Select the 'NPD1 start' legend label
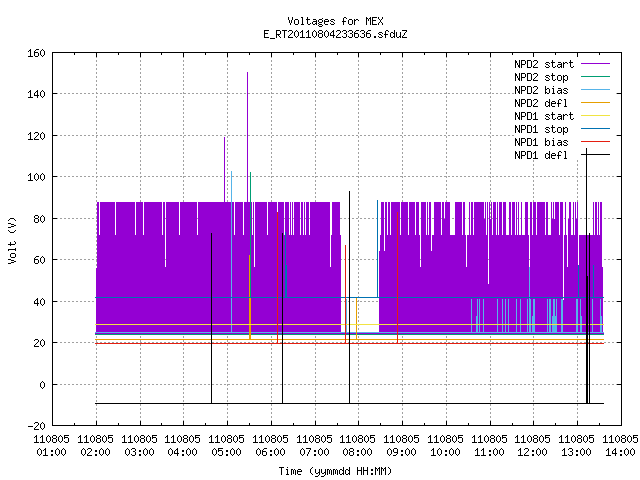Screen dimensions: 640x480 [x=544, y=116]
